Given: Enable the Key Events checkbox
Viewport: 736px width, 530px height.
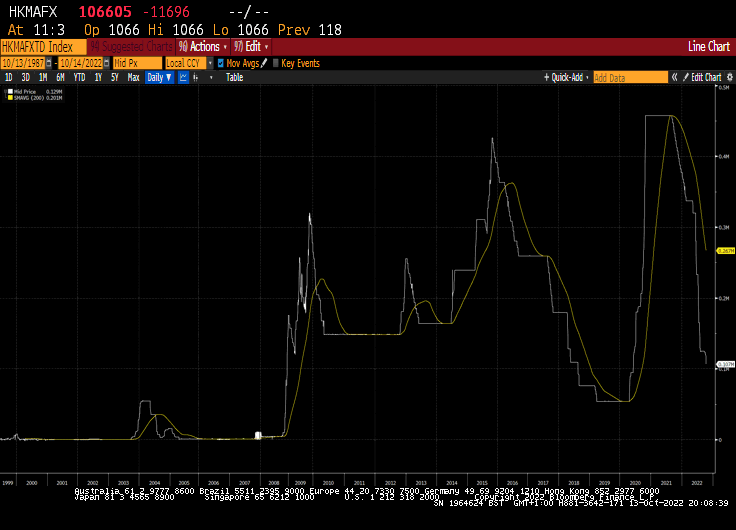Looking at the screenshot, I should (276, 63).
